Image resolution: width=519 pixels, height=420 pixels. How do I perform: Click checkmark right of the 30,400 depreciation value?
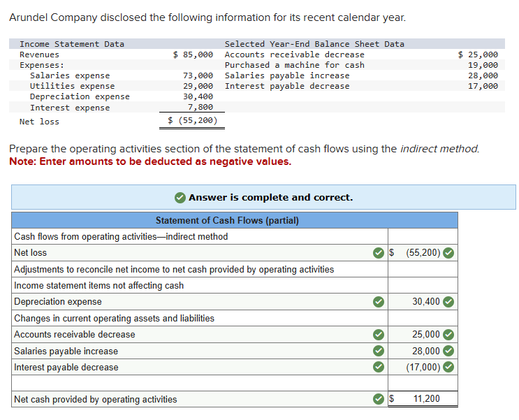(x=449, y=302)
